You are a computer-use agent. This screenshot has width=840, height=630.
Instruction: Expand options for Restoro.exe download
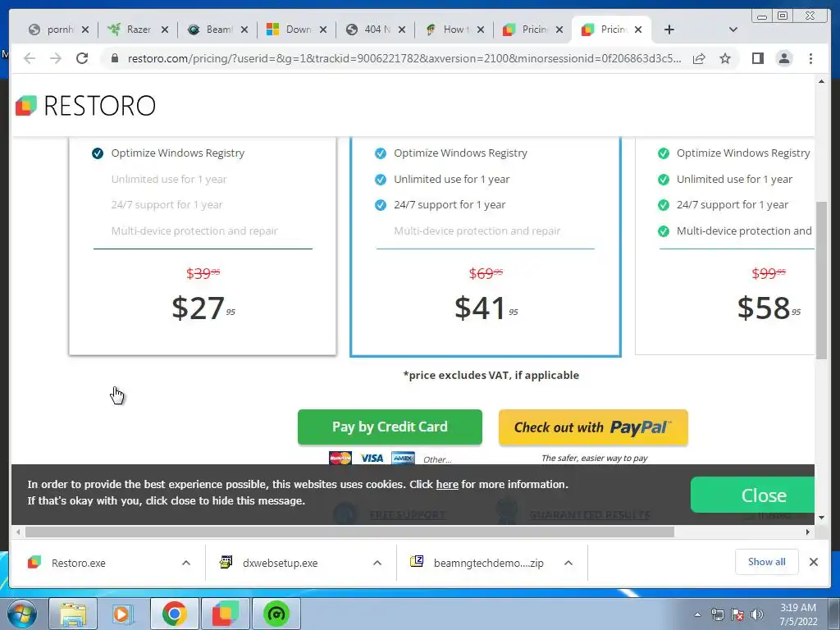(x=186, y=563)
